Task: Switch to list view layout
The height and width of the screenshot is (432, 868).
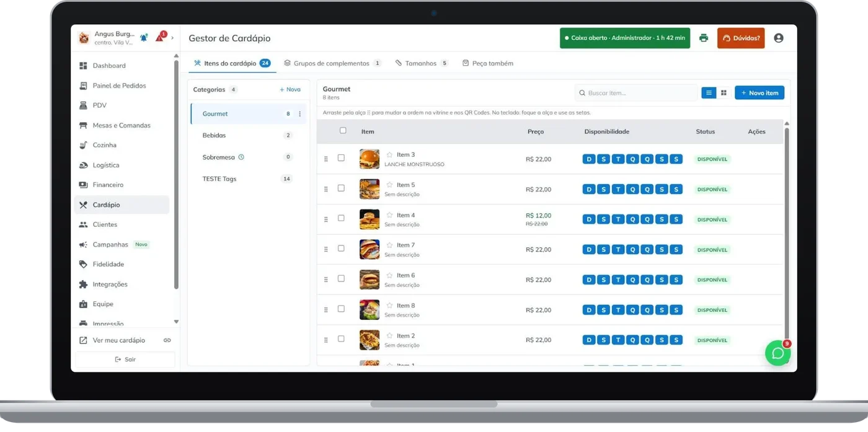Action: [x=709, y=93]
